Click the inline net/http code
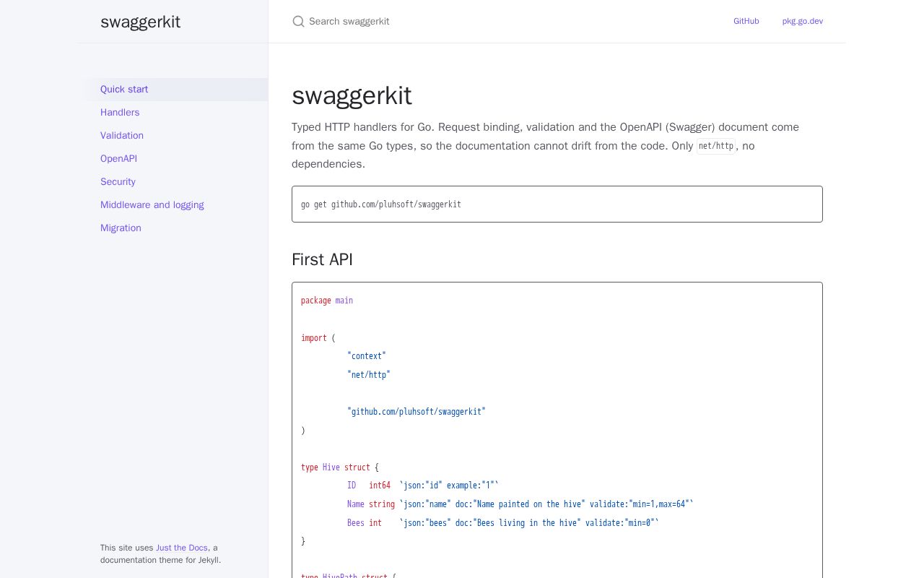Viewport: 924px width, 578px height. tap(716, 146)
